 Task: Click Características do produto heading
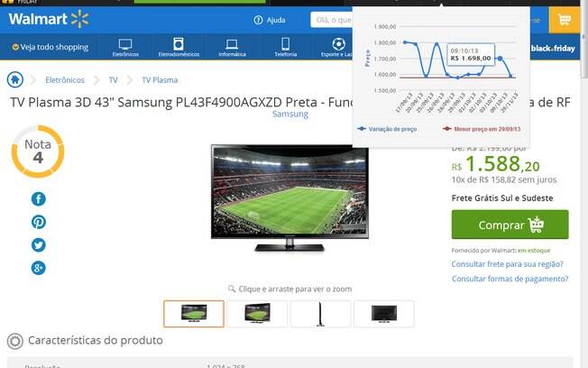coord(96,340)
